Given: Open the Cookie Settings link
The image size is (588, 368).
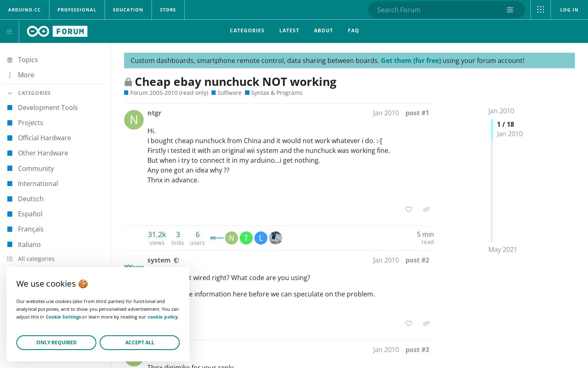Looking at the screenshot, I should (63, 317).
